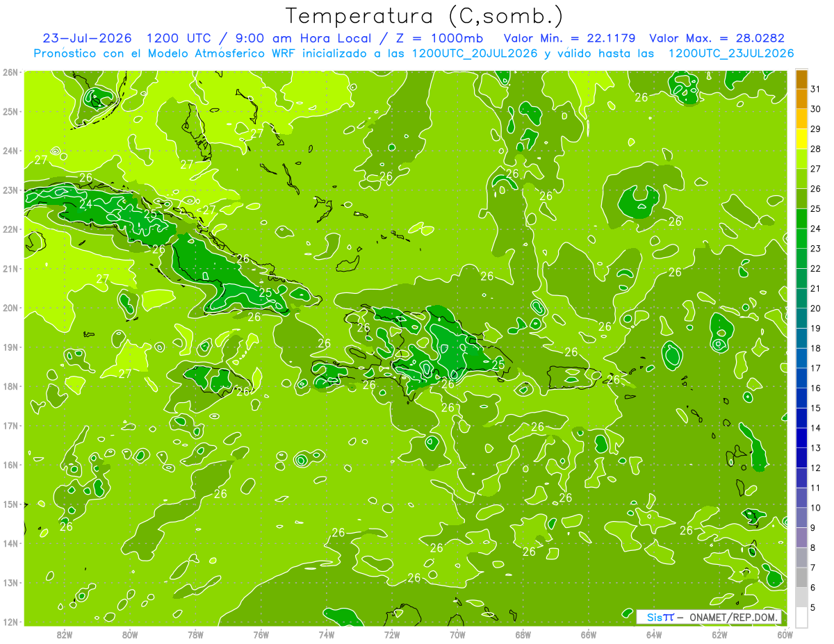834x644 pixels.
Task: Click the "24" contour label over western Cuba
Action: click(x=85, y=204)
